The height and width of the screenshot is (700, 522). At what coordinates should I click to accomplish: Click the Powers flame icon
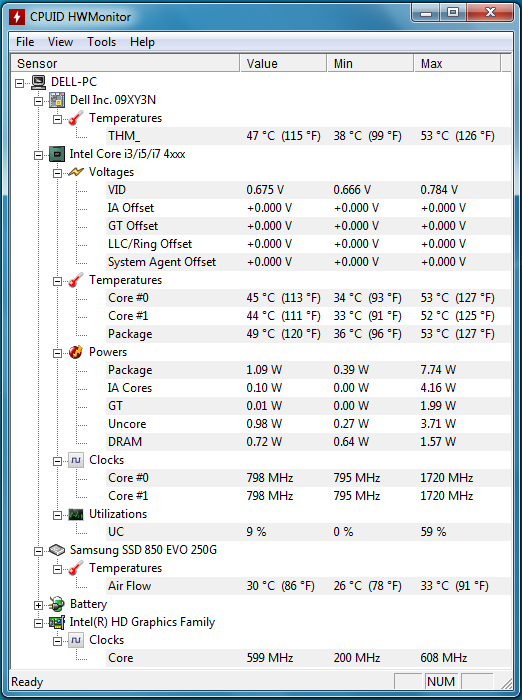(75, 352)
